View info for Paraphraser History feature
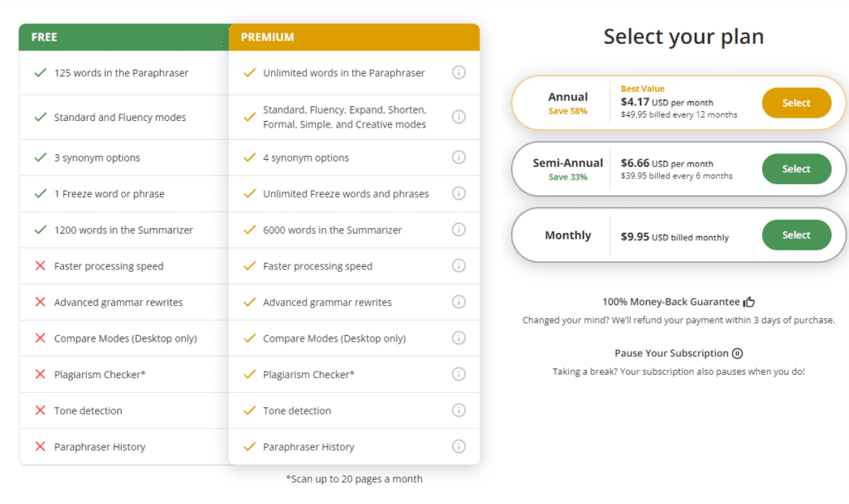 [x=458, y=446]
